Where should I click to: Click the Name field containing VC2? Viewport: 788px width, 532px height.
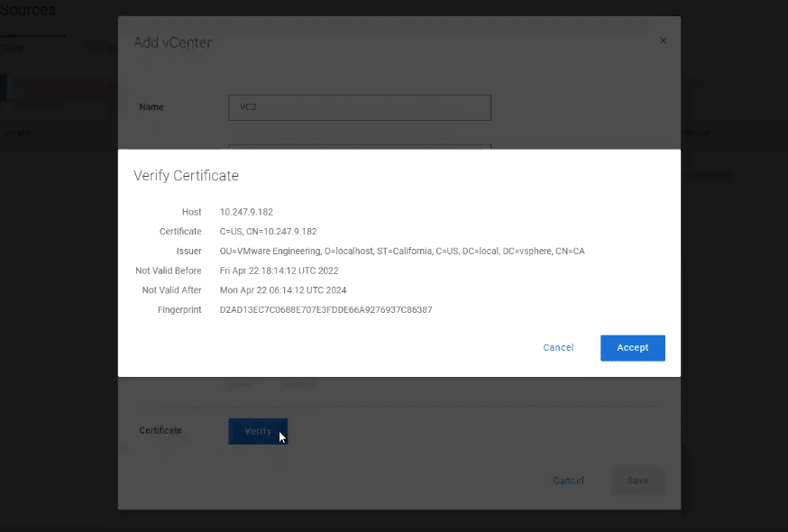360,107
